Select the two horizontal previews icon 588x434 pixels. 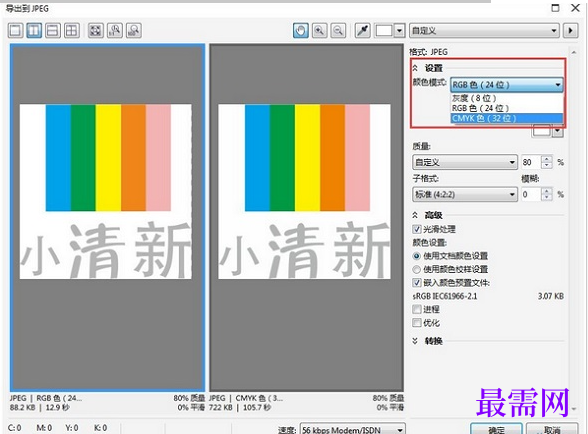pyautogui.click(x=53, y=30)
